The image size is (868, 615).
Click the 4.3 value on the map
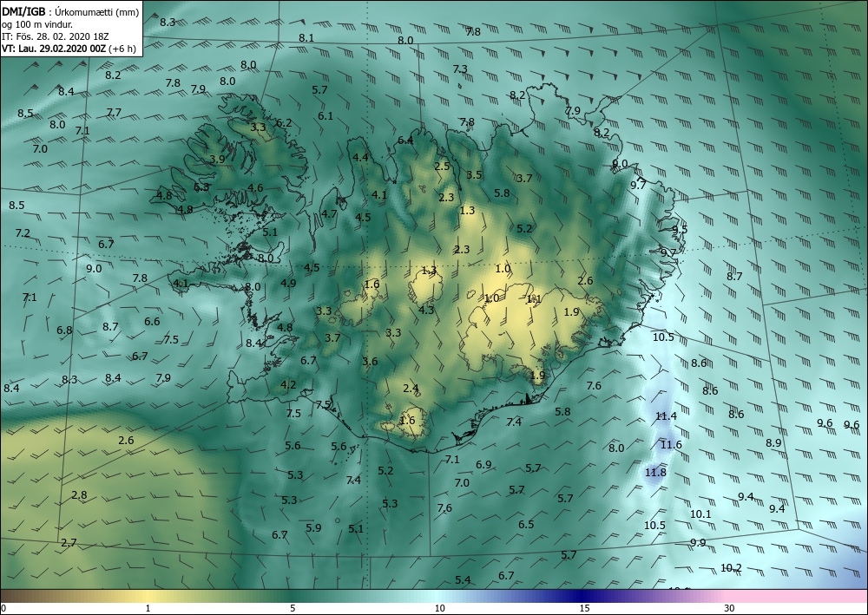(426, 311)
